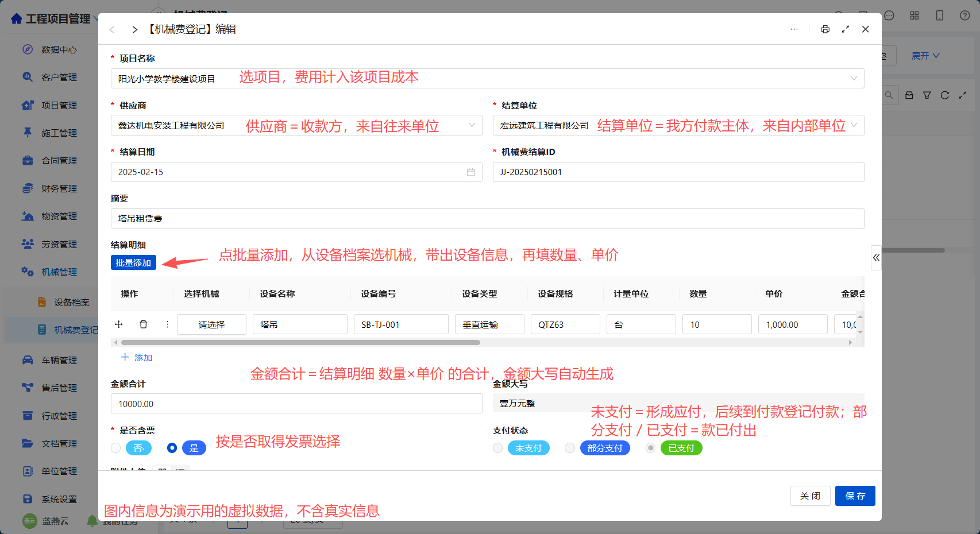Click the 数据中心 sidebar icon
980x534 pixels.
(x=28, y=49)
